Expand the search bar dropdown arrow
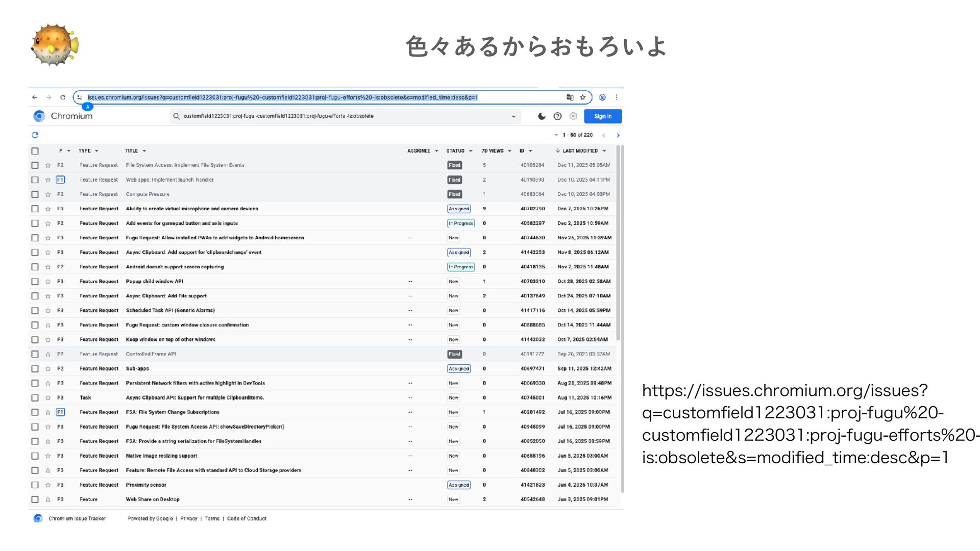This screenshot has height=551, width=980. click(x=513, y=117)
